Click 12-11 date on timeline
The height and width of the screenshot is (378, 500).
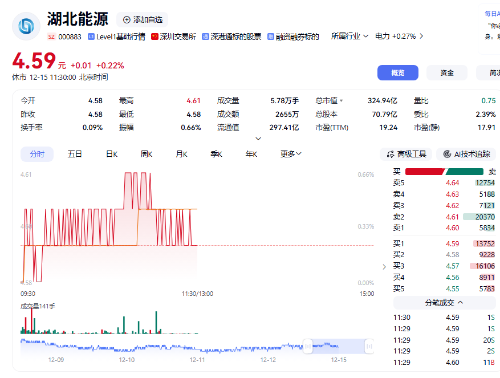pos(197,360)
